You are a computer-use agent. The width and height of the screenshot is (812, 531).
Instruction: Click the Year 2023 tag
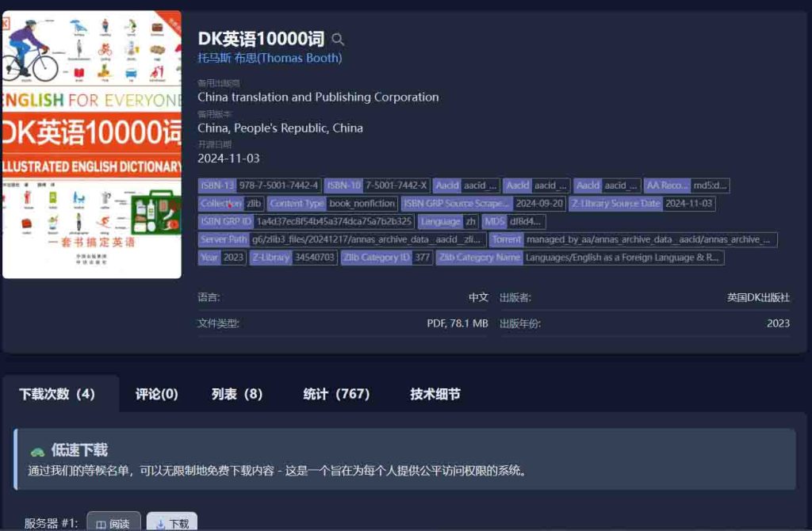222,258
